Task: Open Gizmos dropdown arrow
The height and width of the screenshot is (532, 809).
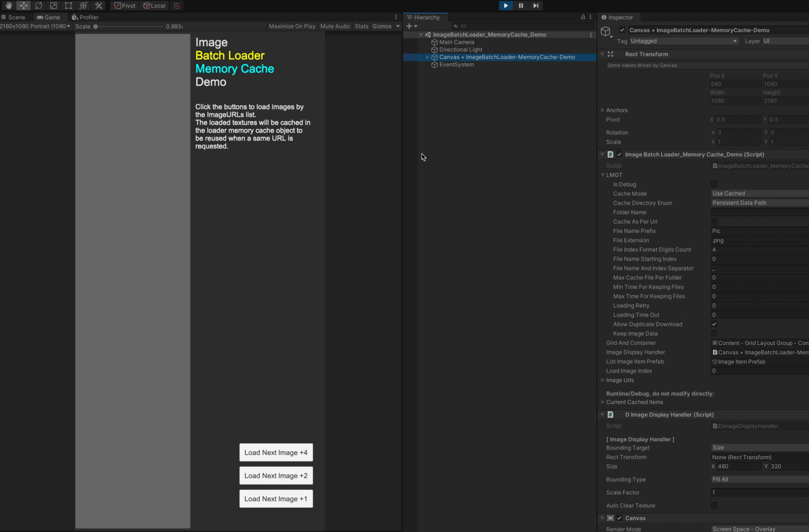Action: point(398,26)
